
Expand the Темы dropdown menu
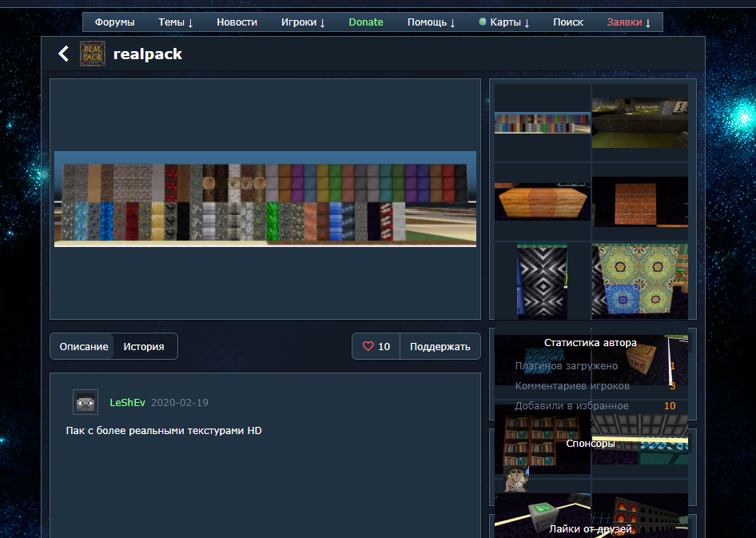pos(176,22)
